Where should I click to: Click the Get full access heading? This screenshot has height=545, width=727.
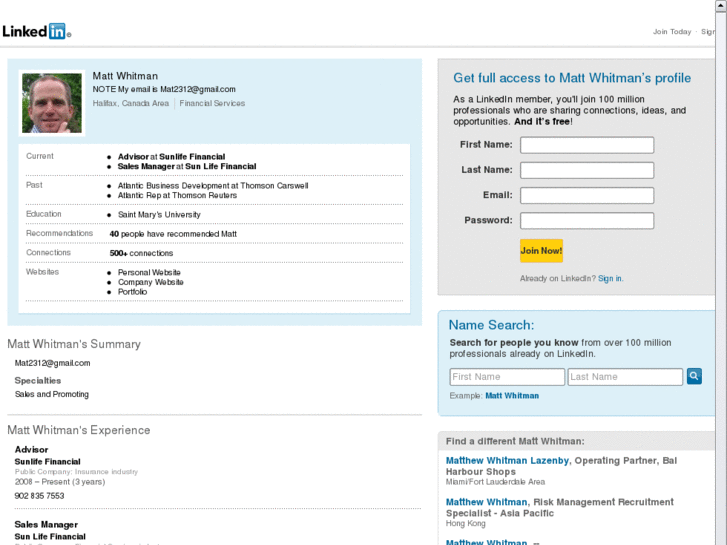[x=572, y=78]
